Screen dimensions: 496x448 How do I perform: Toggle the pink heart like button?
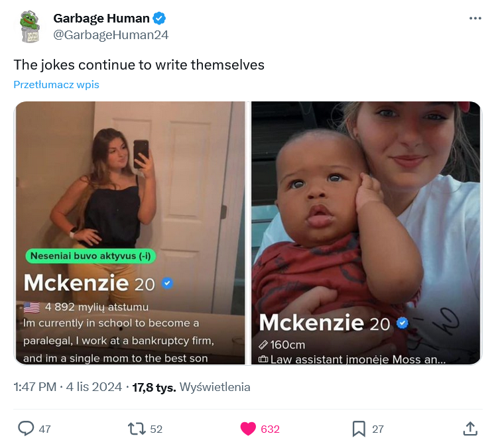[x=248, y=429]
